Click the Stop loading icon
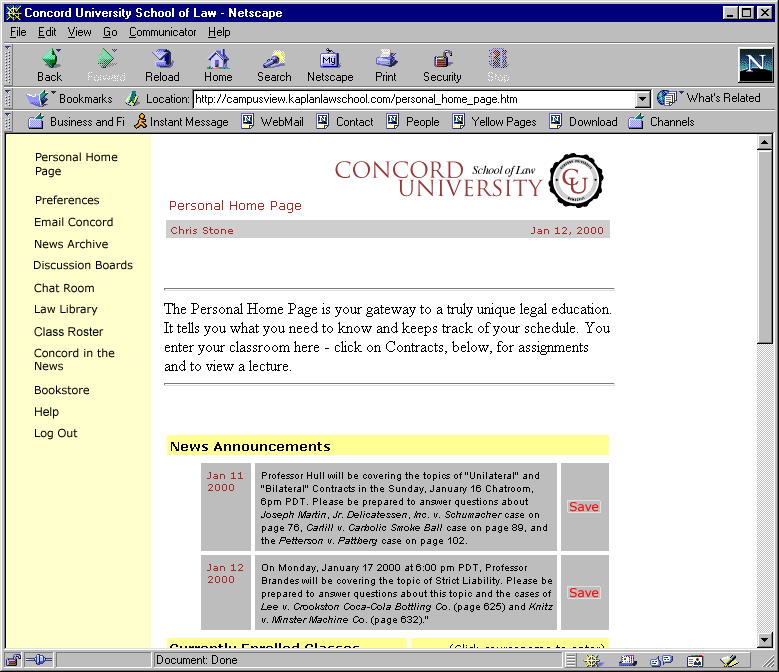This screenshot has height=672, width=779. coord(498,65)
